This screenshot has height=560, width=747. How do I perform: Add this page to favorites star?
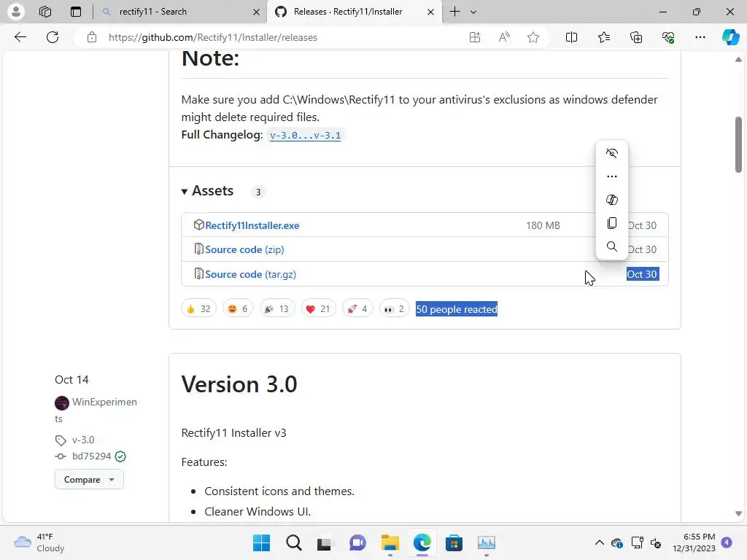[x=533, y=37]
